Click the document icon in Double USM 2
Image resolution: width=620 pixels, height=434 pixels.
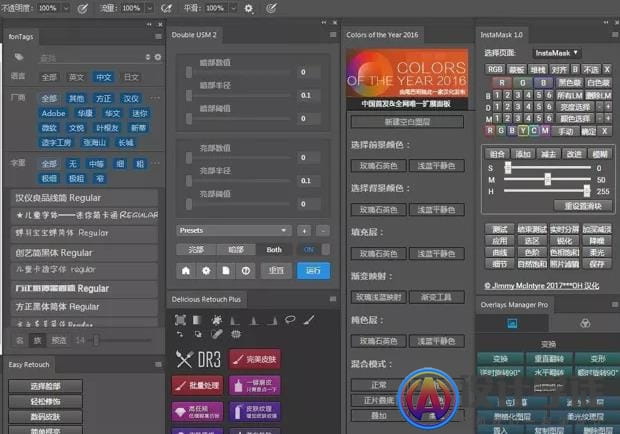(226, 271)
